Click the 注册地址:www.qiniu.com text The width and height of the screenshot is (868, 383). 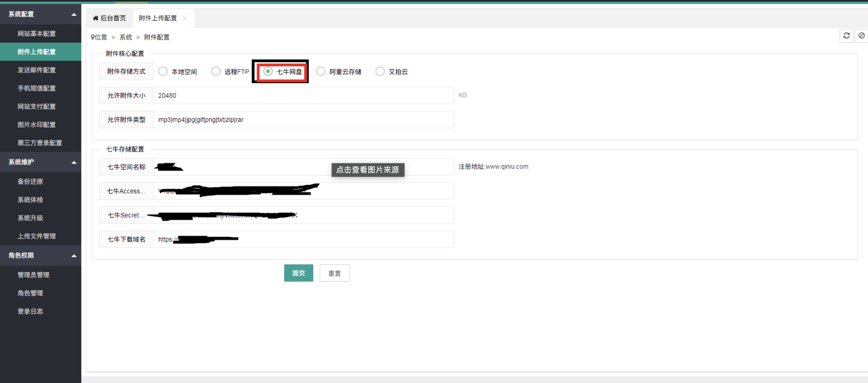pos(493,167)
